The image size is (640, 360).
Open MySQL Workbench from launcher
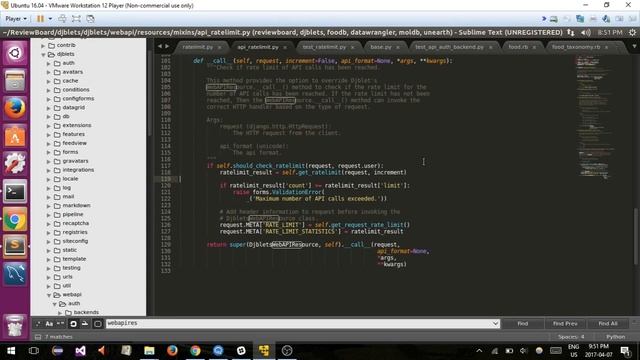(x=15, y=274)
